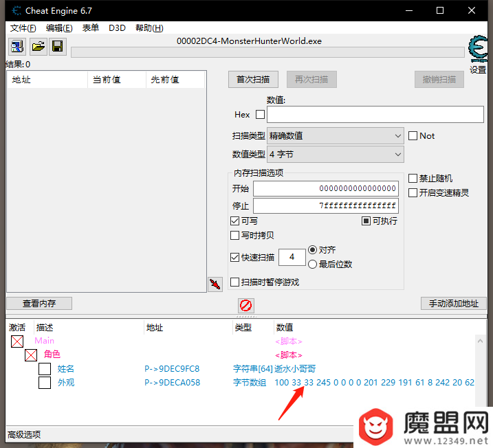Image resolution: width=493 pixels, height=448 pixels.
Task: Click the 地址 column header in results
Action: tap(47, 80)
